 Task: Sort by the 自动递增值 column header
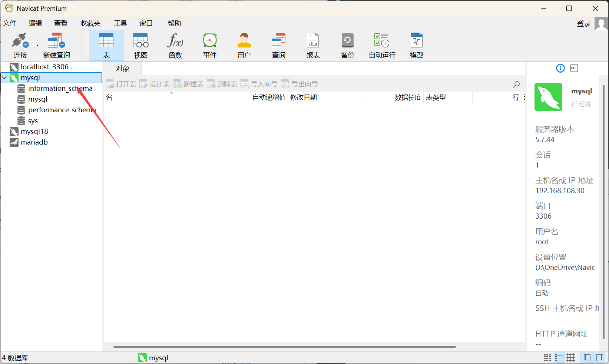point(264,97)
